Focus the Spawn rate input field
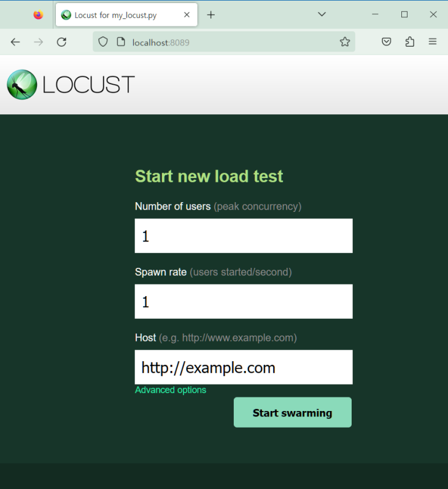The height and width of the screenshot is (489, 448). tap(244, 301)
